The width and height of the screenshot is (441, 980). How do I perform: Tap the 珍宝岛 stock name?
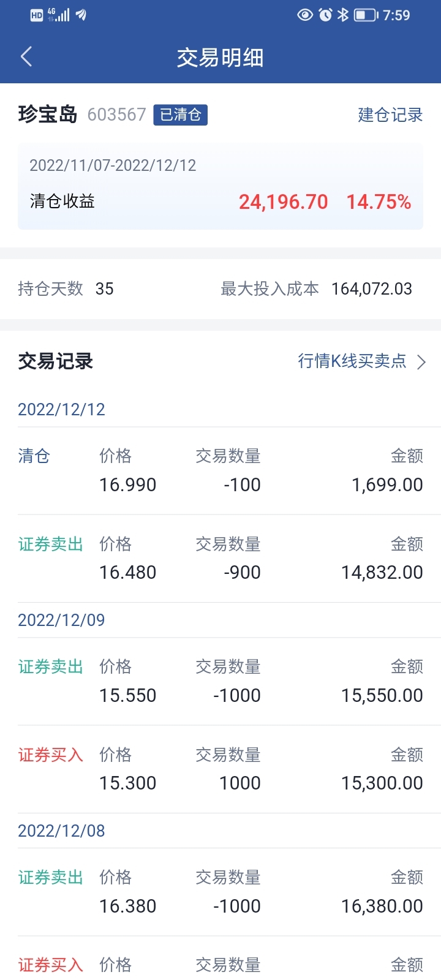(x=48, y=115)
